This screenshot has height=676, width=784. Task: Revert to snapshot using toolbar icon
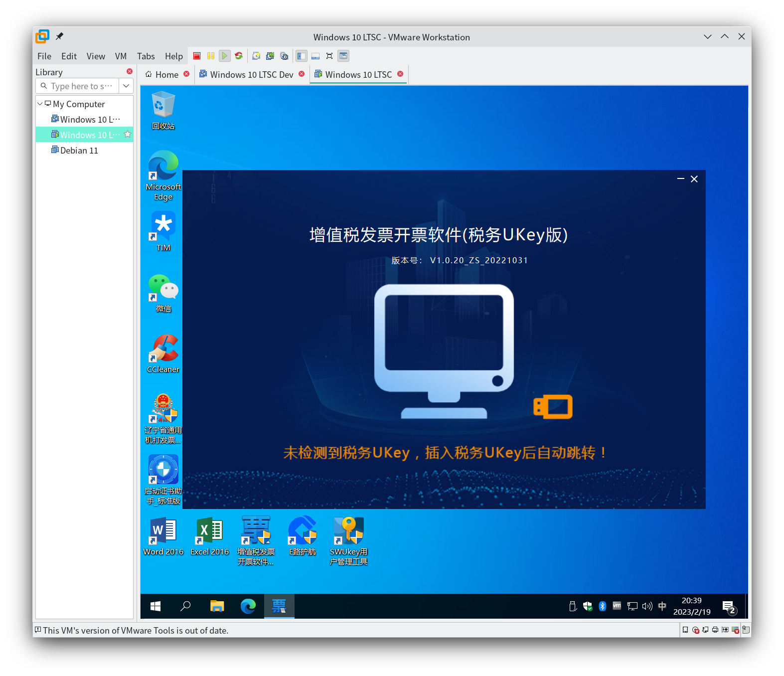[x=270, y=56]
